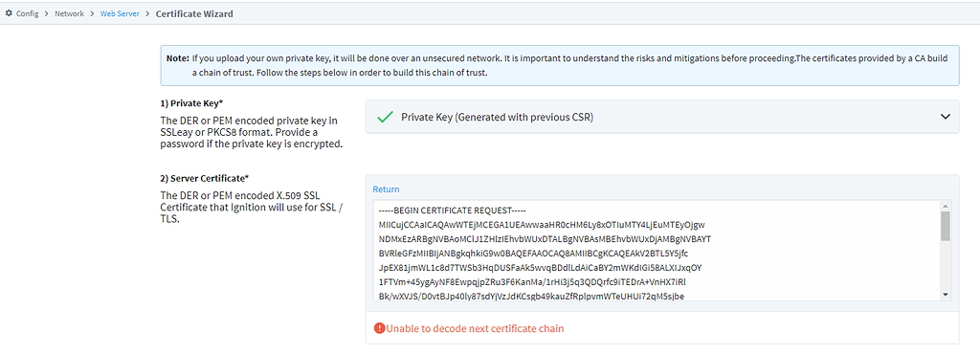Viewport: 980px width, 354px height.
Task: Click the gear icon beside Config
Action: [x=9, y=13]
